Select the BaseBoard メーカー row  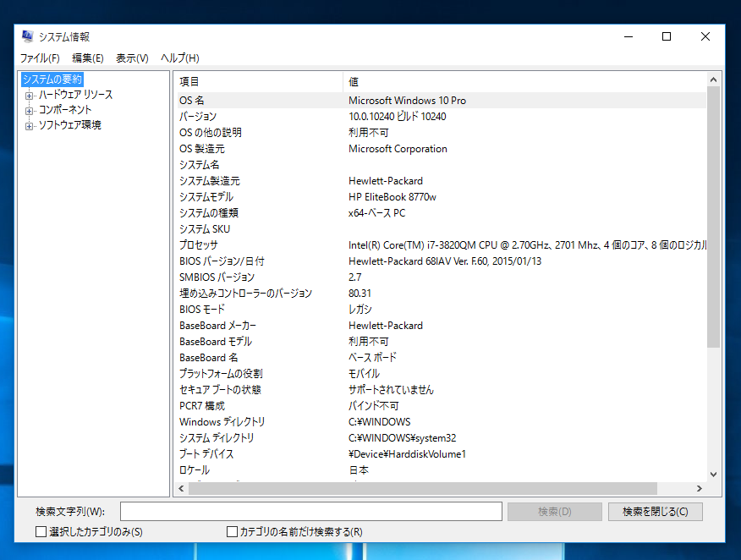click(442, 325)
